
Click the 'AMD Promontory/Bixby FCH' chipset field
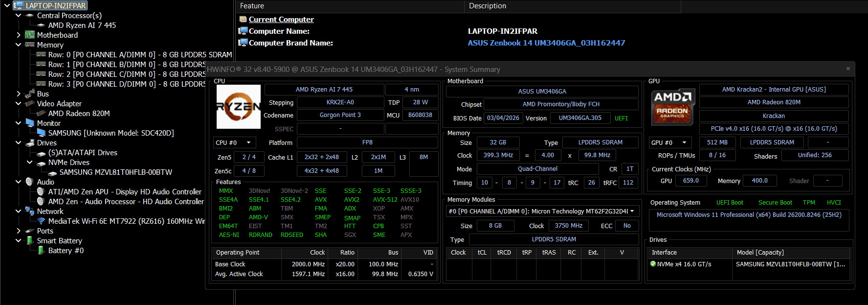(561, 104)
